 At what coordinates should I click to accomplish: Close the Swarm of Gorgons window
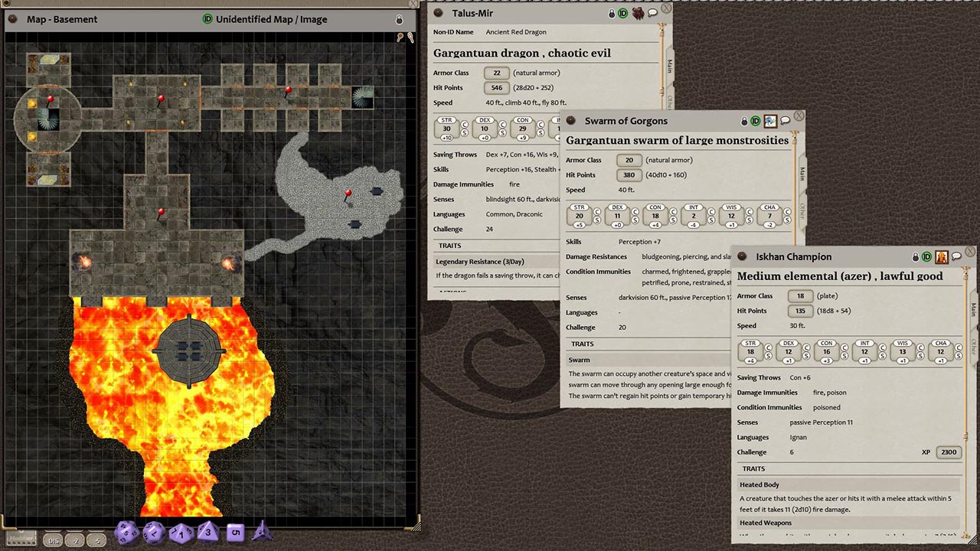pyautogui.click(x=799, y=116)
